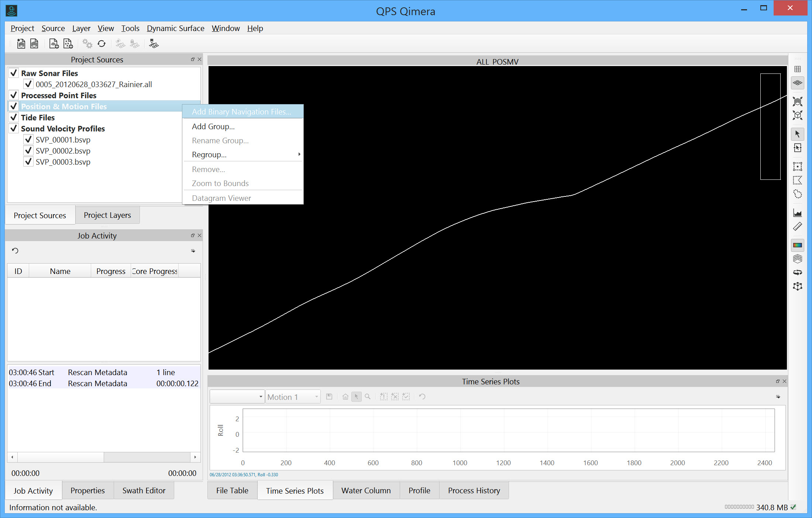Screen dimensions: 812x518
Task: Uncheck SVP_00002.bsvp checkbox
Action: 28,151
